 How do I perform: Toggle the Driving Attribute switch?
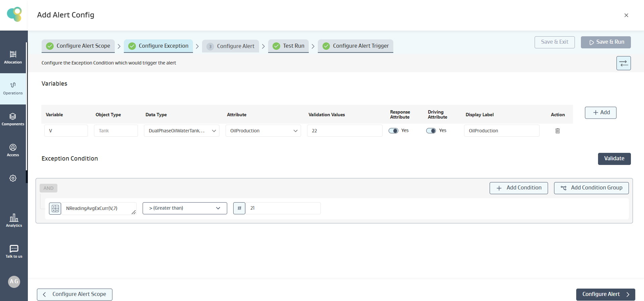point(431,131)
